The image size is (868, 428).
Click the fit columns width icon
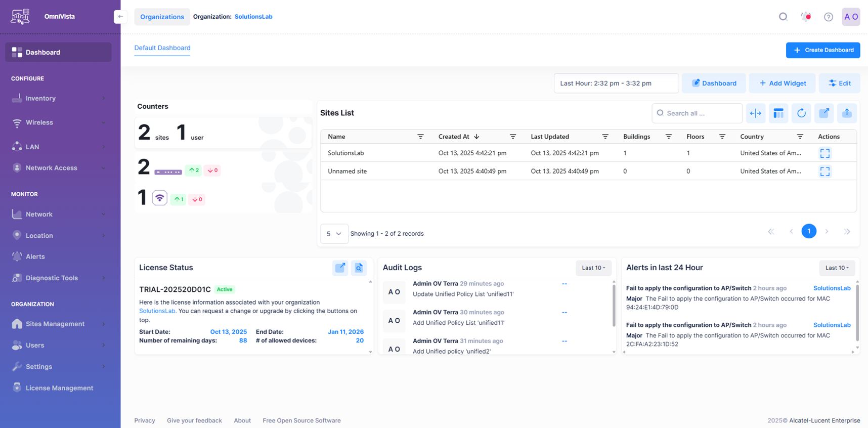(x=755, y=113)
